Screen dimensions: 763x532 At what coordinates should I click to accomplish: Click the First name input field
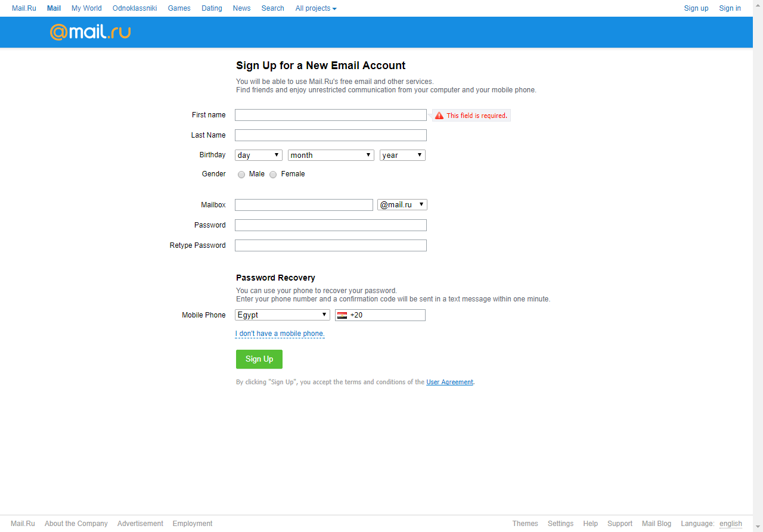331,115
